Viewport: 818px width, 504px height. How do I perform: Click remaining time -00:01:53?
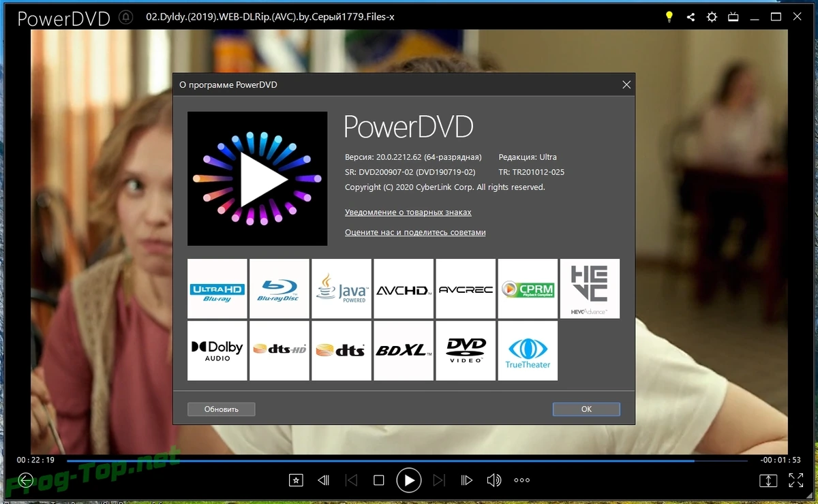pos(781,460)
